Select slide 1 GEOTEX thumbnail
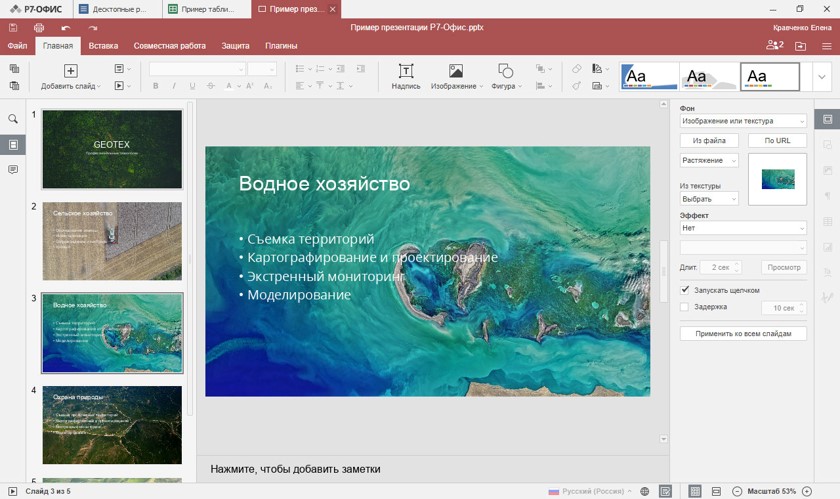840x499 pixels. click(x=112, y=149)
